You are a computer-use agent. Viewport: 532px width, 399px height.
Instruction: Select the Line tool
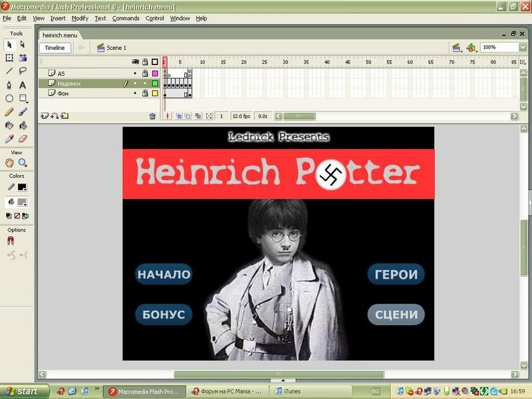(x=9, y=71)
